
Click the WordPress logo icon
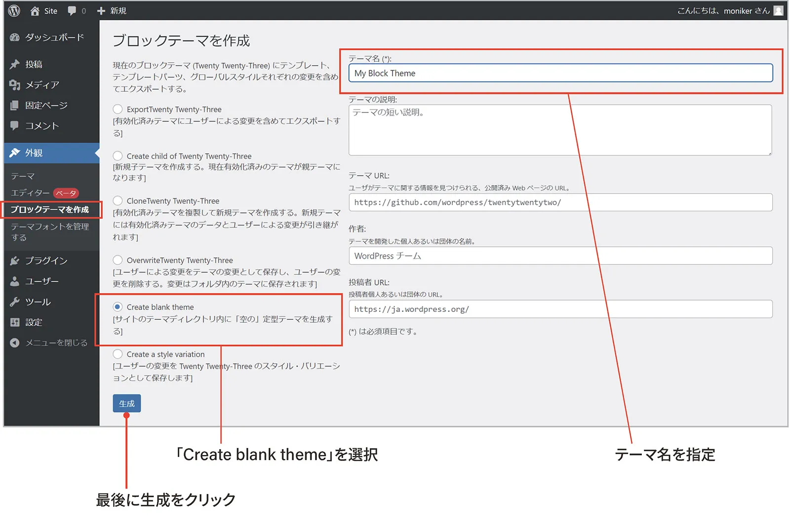[14, 10]
